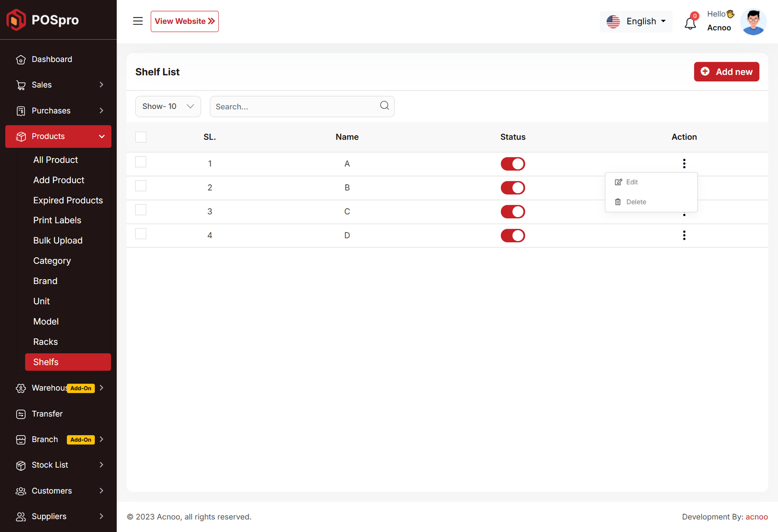Click the Transfer sidebar icon
Image resolution: width=778 pixels, height=532 pixels.
point(21,414)
